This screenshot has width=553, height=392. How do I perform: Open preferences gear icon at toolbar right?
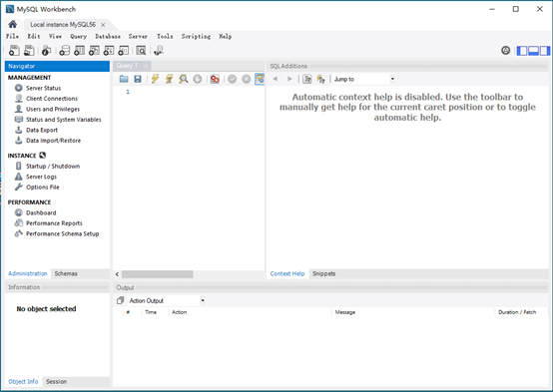(x=505, y=51)
